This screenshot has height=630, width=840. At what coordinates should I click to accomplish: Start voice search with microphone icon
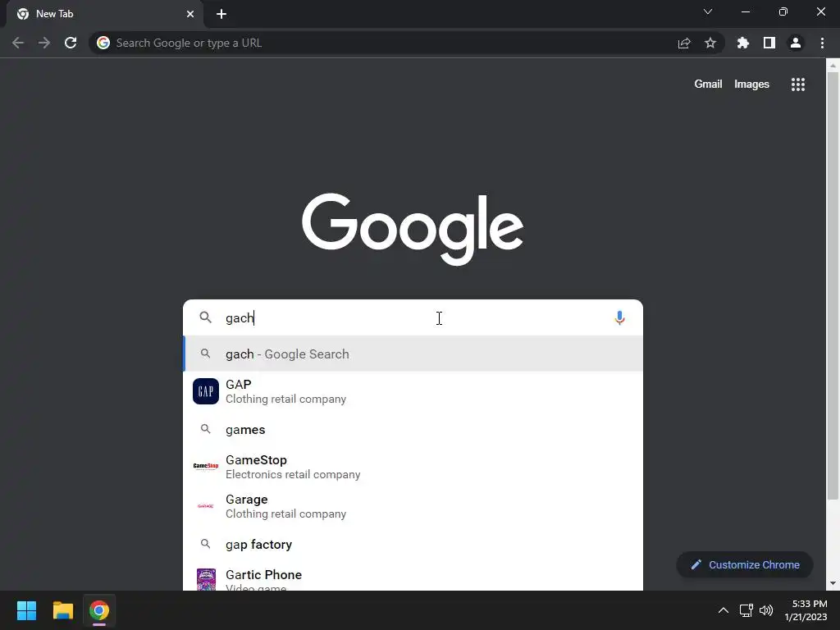620,317
